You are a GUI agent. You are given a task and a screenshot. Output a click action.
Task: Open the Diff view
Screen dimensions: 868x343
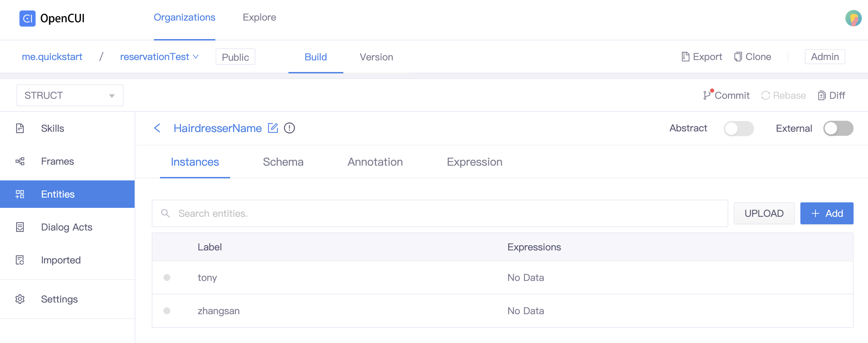coord(831,95)
